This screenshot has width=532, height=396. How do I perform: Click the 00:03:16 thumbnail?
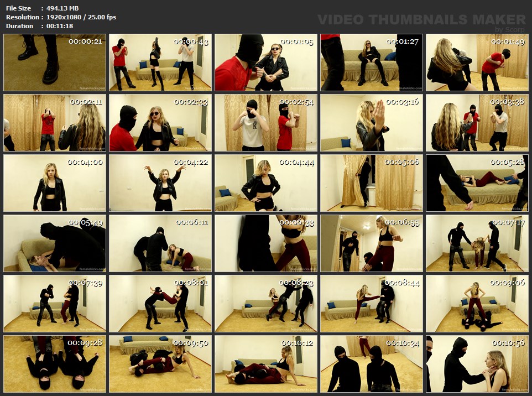coord(372,123)
